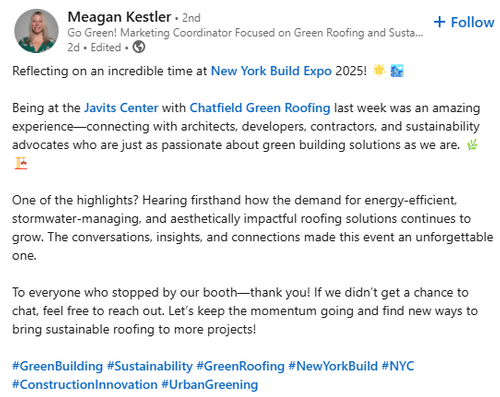
Task: Open the Javits Center page link
Action: 121,108
